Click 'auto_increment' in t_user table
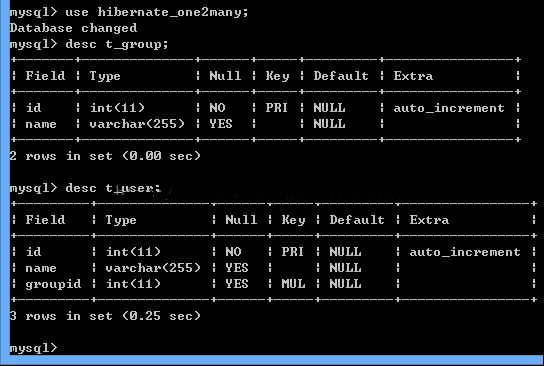Viewport: 544px width, 366px height. (465, 252)
